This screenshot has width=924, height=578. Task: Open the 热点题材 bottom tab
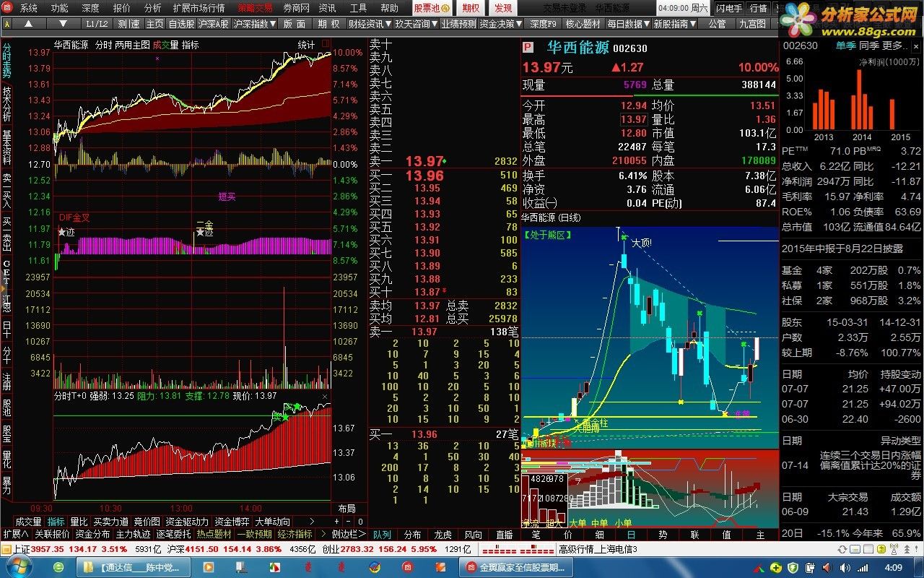pyautogui.click(x=214, y=534)
